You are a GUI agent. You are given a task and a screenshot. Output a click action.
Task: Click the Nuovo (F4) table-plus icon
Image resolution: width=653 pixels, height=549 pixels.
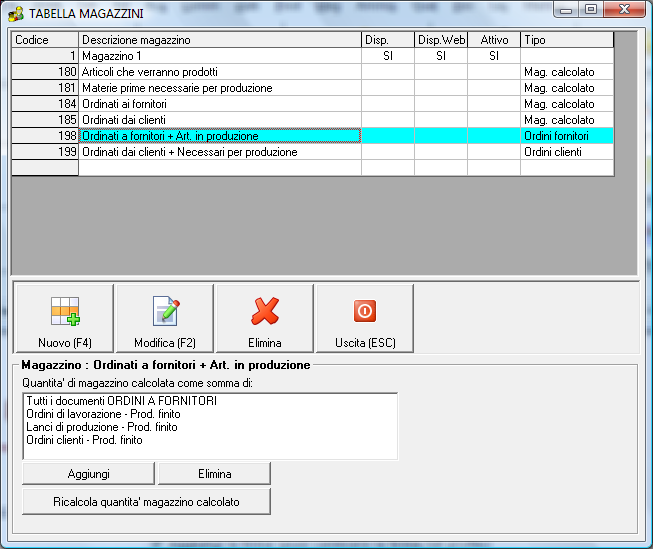click(65, 311)
